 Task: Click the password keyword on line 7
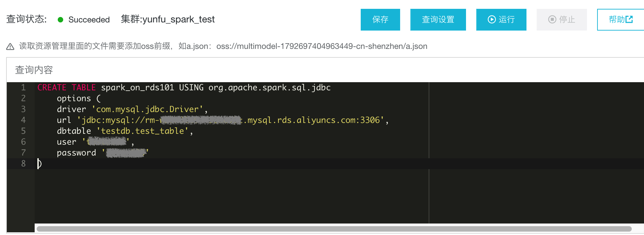coord(76,153)
